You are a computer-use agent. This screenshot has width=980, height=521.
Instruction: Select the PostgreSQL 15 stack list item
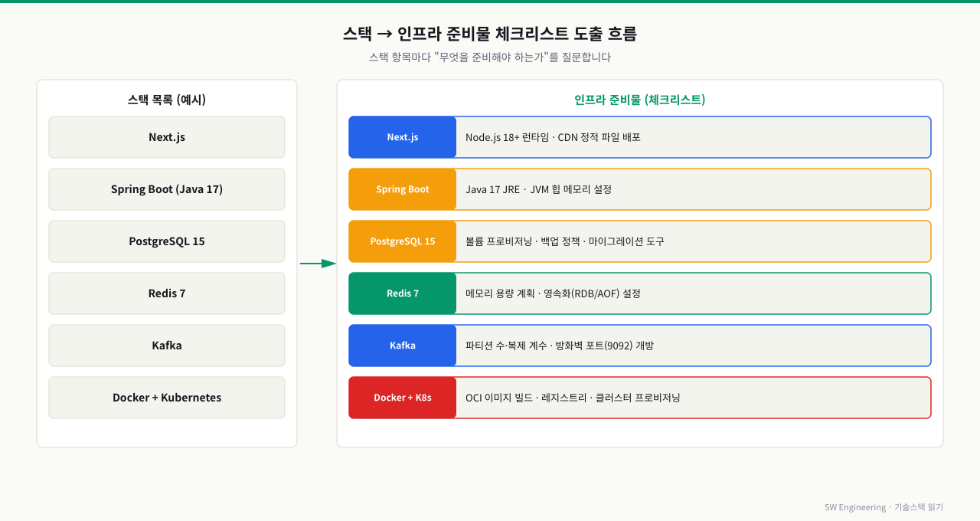coord(167,241)
